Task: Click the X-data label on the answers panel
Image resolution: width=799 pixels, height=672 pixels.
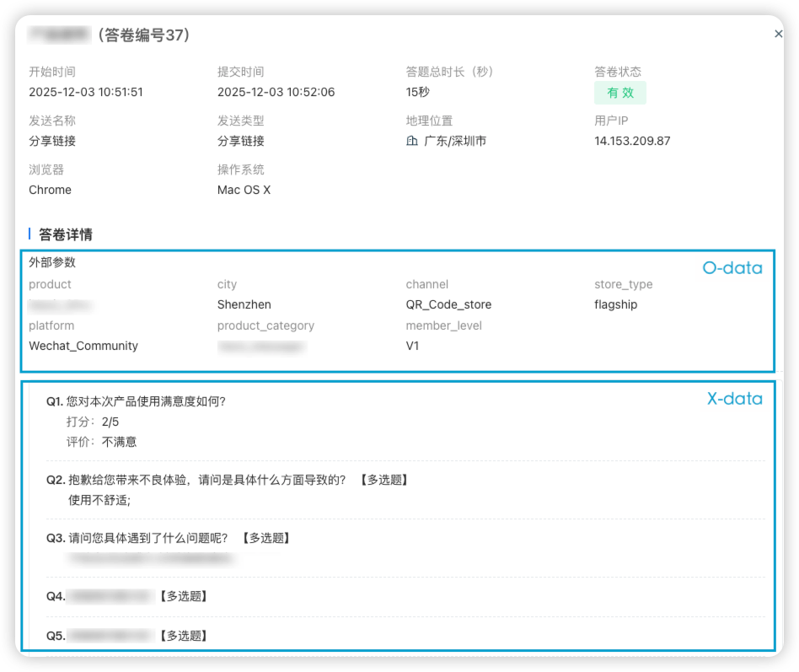Action: point(736,399)
